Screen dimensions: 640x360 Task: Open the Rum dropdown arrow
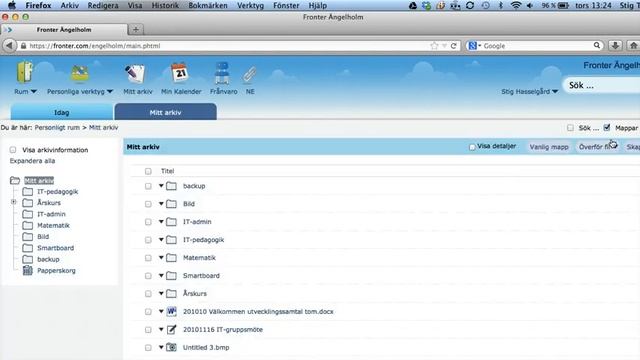(33, 92)
